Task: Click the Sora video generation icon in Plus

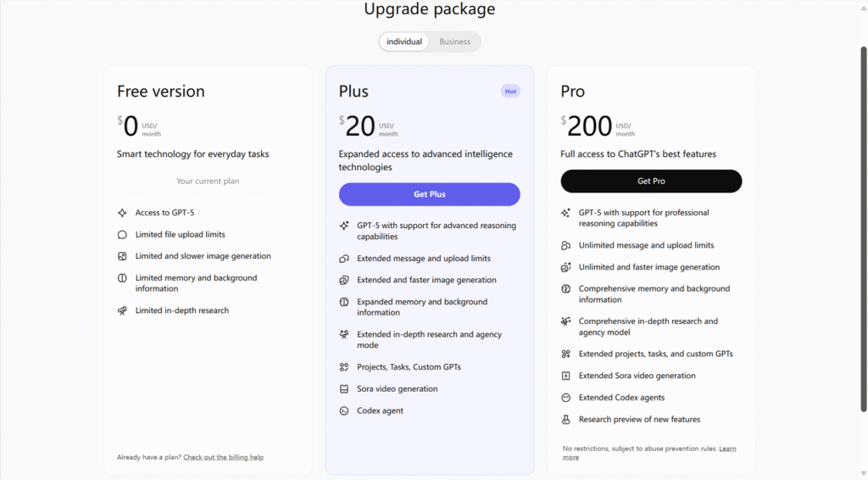Action: 344,389
